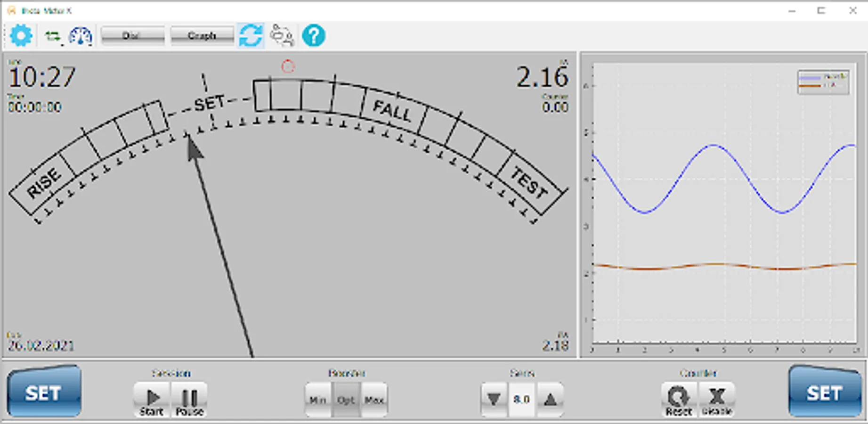Screen dimensions: 868x424
Task: Click the green swap arrows toolbar icon
Action: 53,36
